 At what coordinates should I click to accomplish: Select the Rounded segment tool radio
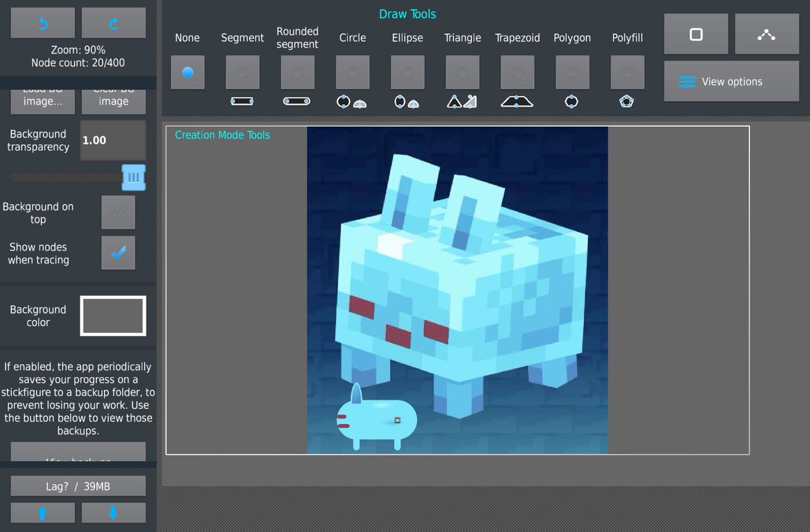click(x=298, y=72)
